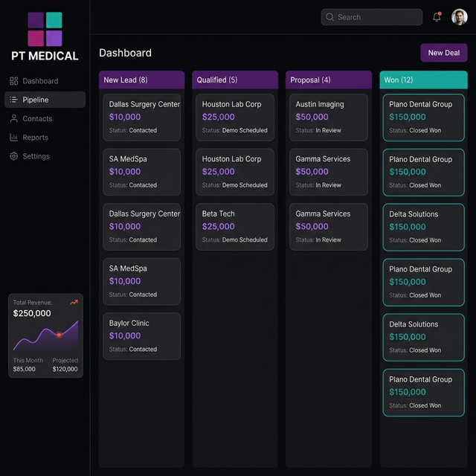Image resolution: width=476 pixels, height=476 pixels.
Task: Click the Total Revenue $250,000 value
Action: tap(32, 313)
